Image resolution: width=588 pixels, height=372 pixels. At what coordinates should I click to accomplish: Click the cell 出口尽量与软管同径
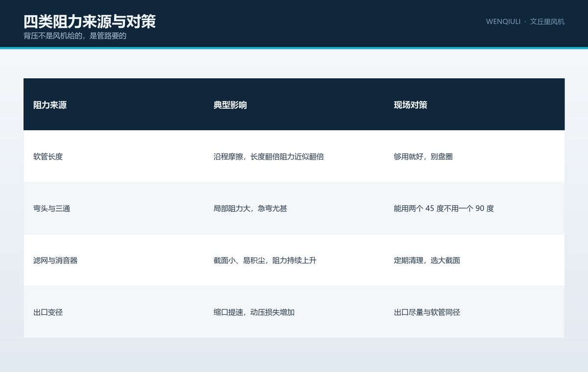pyautogui.click(x=474, y=312)
